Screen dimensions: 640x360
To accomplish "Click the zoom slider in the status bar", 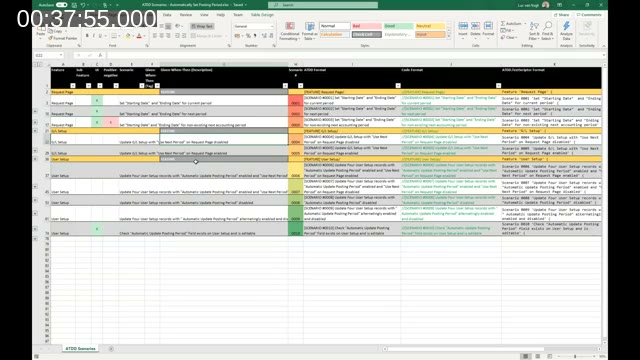I will pos(576,356).
